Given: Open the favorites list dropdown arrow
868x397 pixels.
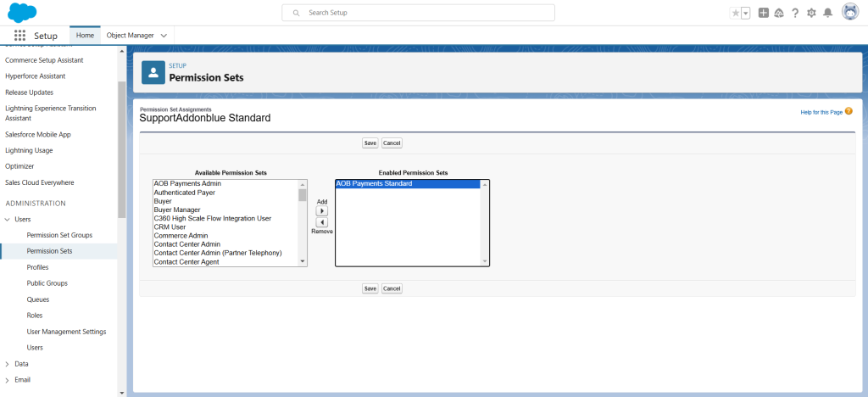Looking at the screenshot, I should click(746, 14).
